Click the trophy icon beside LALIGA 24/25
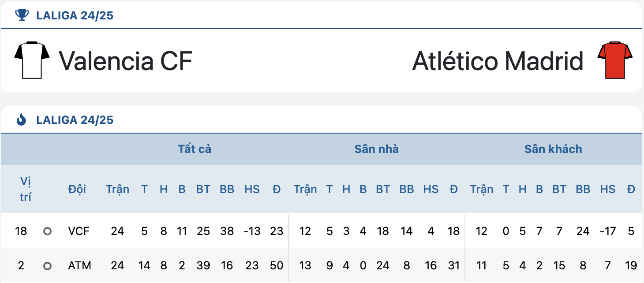644x283 pixels. click(21, 16)
